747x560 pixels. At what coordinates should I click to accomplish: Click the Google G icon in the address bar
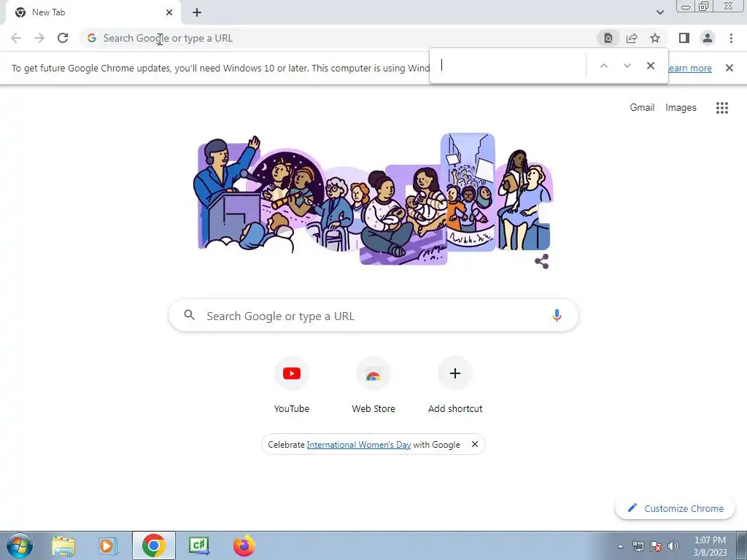tap(92, 38)
